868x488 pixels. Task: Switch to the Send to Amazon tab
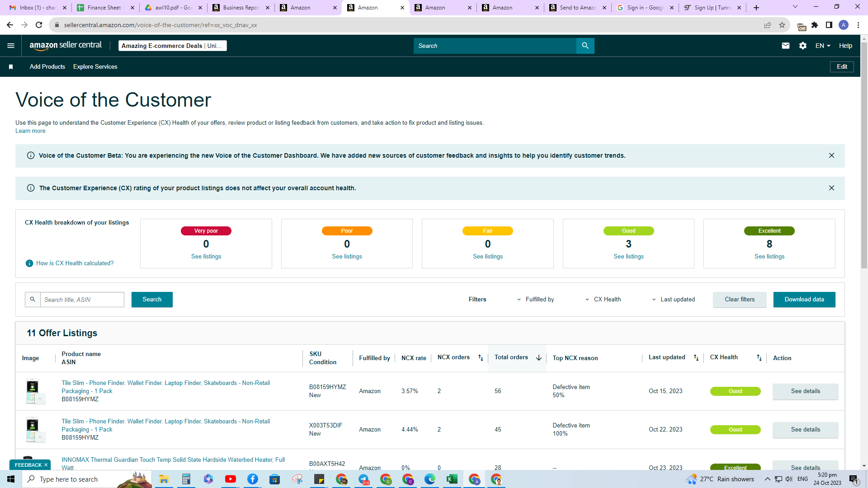pos(578,8)
